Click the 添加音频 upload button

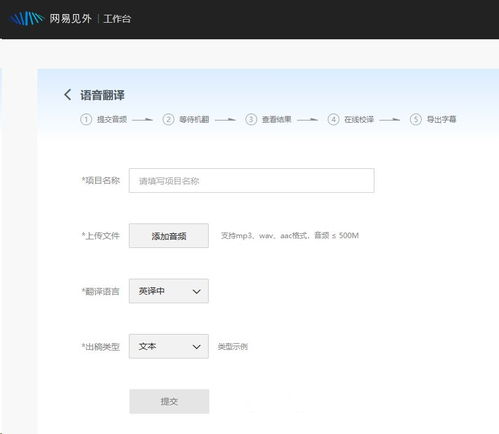click(169, 236)
